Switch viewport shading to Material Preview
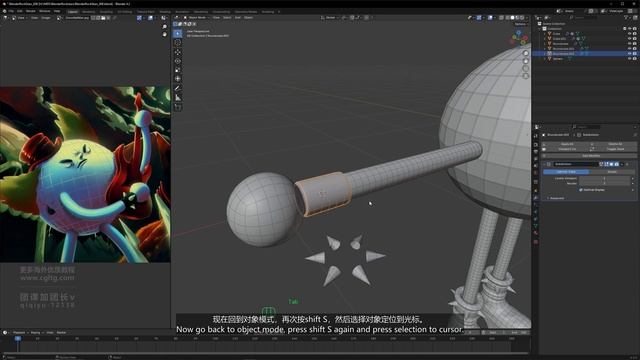Screen dimensions: 640x360 tap(517, 18)
